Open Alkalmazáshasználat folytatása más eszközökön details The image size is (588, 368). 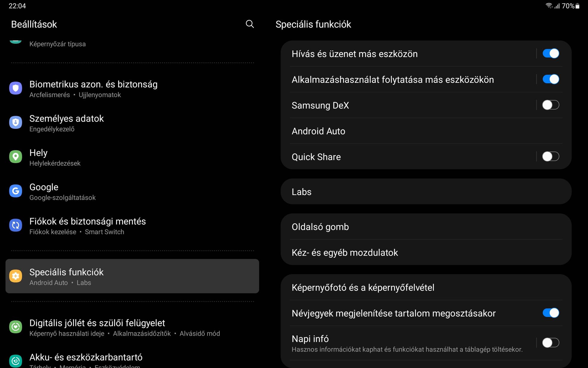click(x=413, y=79)
